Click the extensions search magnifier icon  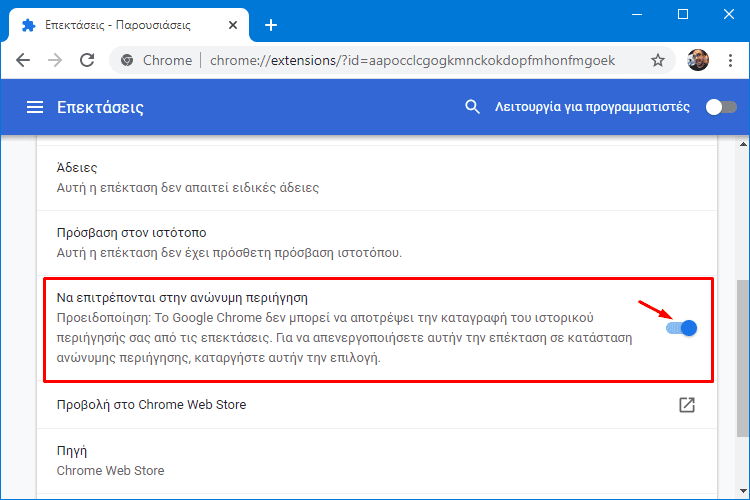472,107
